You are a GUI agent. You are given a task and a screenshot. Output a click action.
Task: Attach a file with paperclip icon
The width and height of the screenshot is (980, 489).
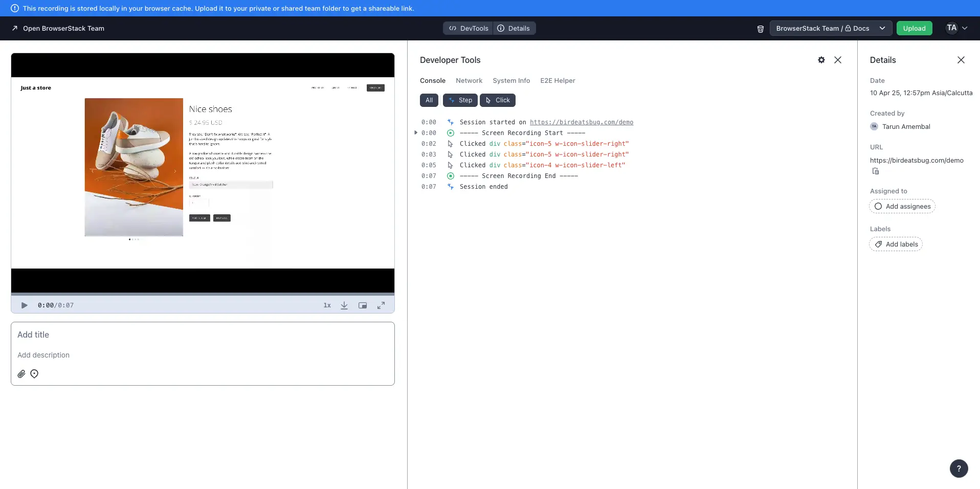coord(21,374)
